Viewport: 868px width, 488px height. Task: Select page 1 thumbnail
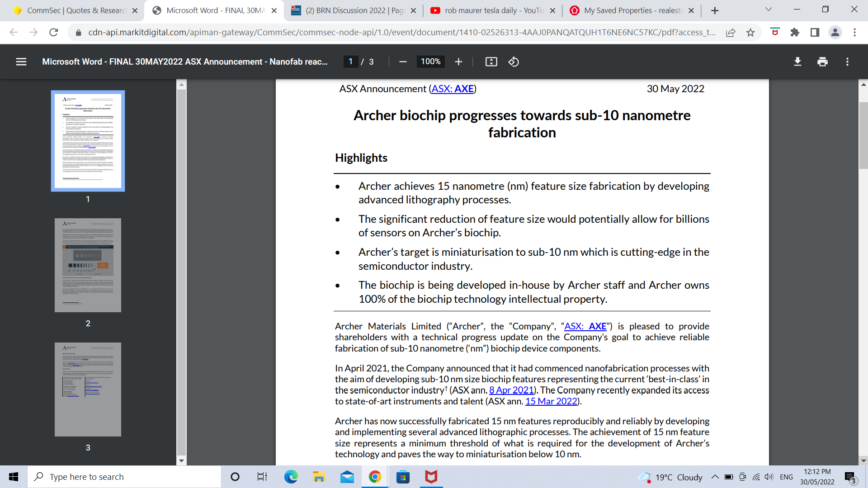88,141
